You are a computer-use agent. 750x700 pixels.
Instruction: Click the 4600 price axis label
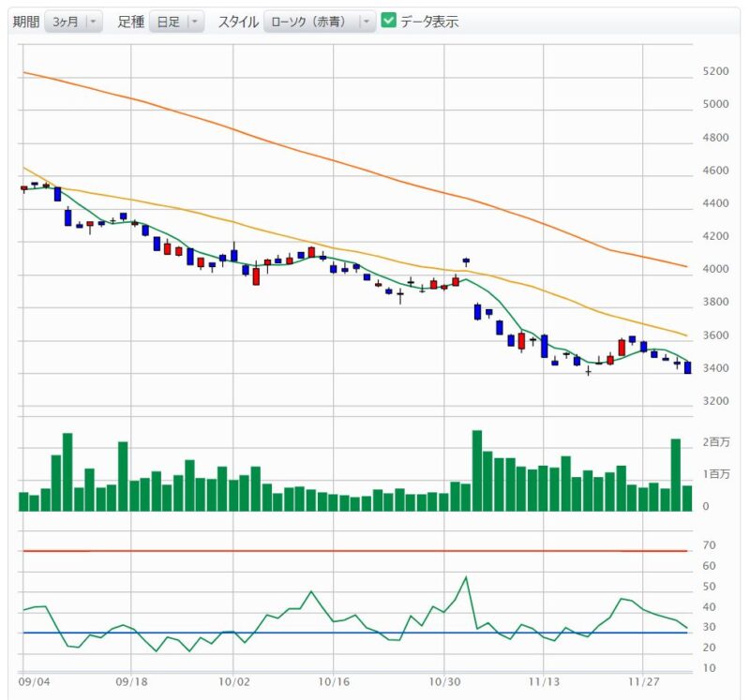pos(715,171)
